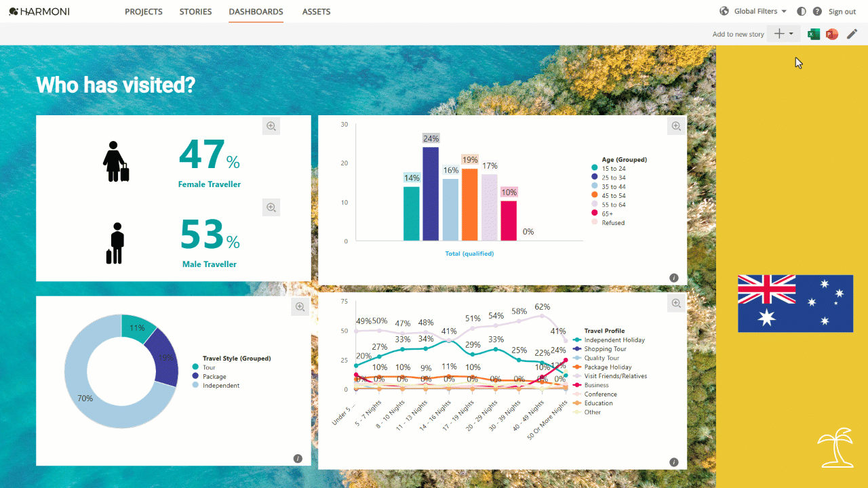This screenshot has height=488, width=868.
Task: Toggle Package Holiday legend entry
Action: click(x=602, y=367)
